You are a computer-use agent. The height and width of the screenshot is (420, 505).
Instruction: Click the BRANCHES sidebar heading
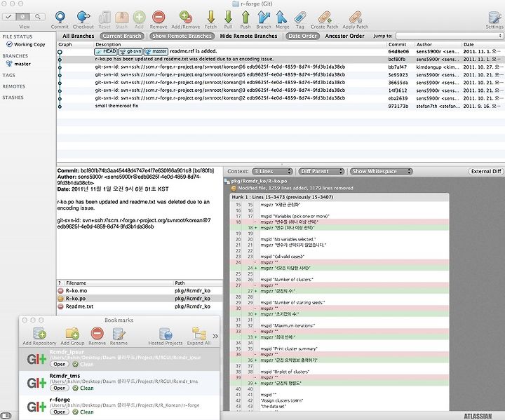15,55
